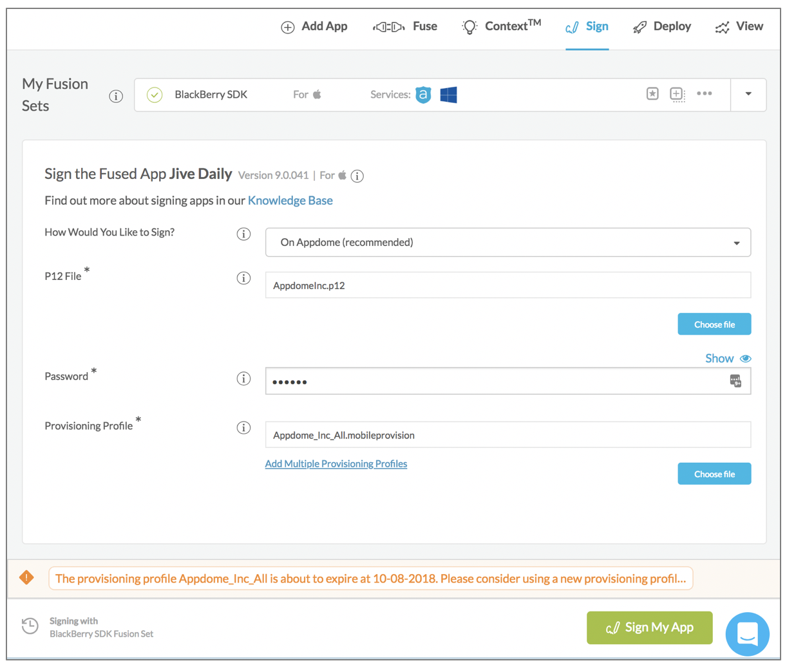Image resolution: width=796 pixels, height=672 pixels.
Task: Open the signing method dropdown
Action: (x=508, y=242)
